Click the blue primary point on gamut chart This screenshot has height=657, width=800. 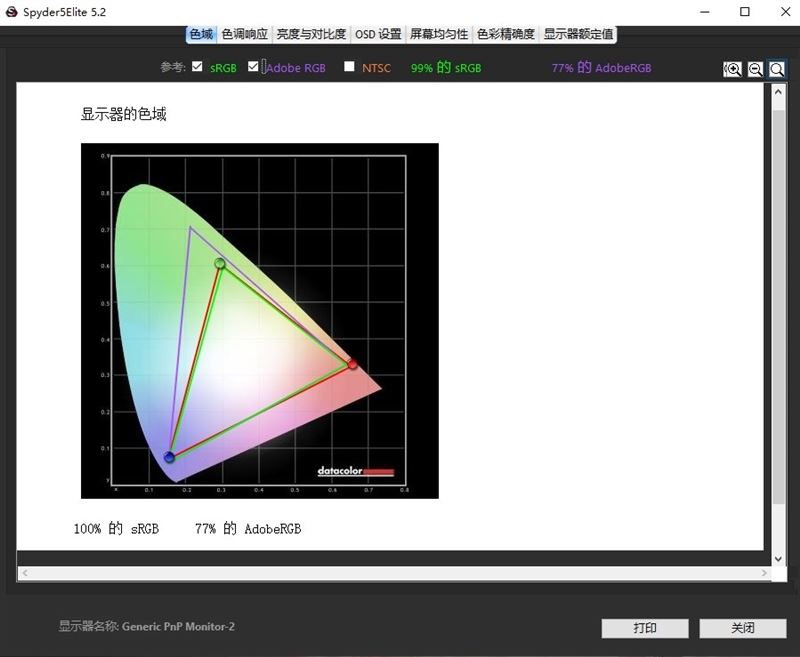169,457
